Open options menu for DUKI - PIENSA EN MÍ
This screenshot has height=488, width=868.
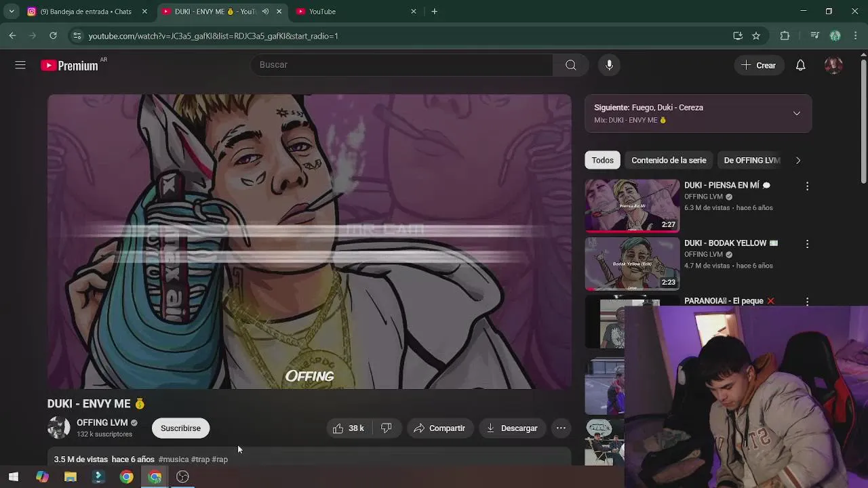pyautogui.click(x=807, y=186)
